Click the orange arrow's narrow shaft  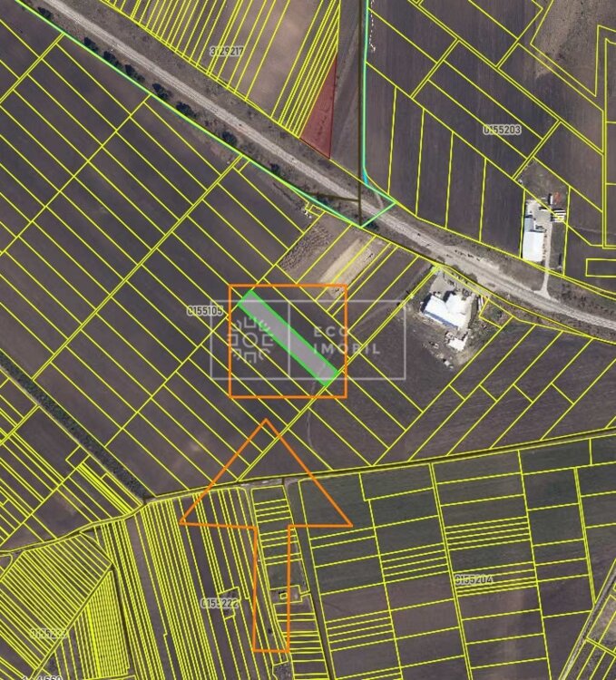[x=270, y=589]
